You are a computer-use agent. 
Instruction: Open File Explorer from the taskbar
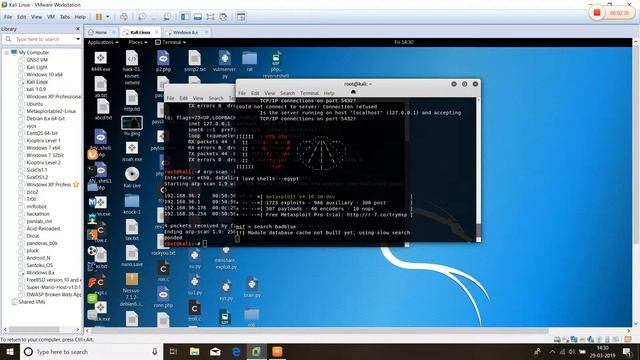click(194, 351)
